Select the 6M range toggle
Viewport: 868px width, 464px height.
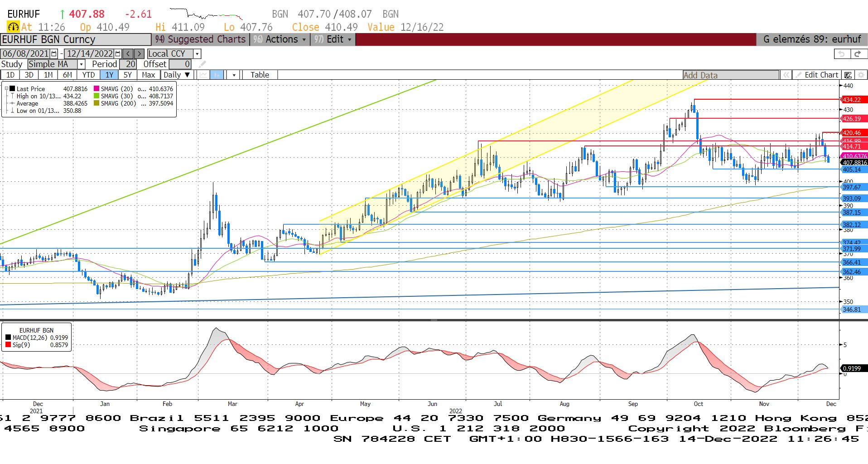click(x=68, y=75)
